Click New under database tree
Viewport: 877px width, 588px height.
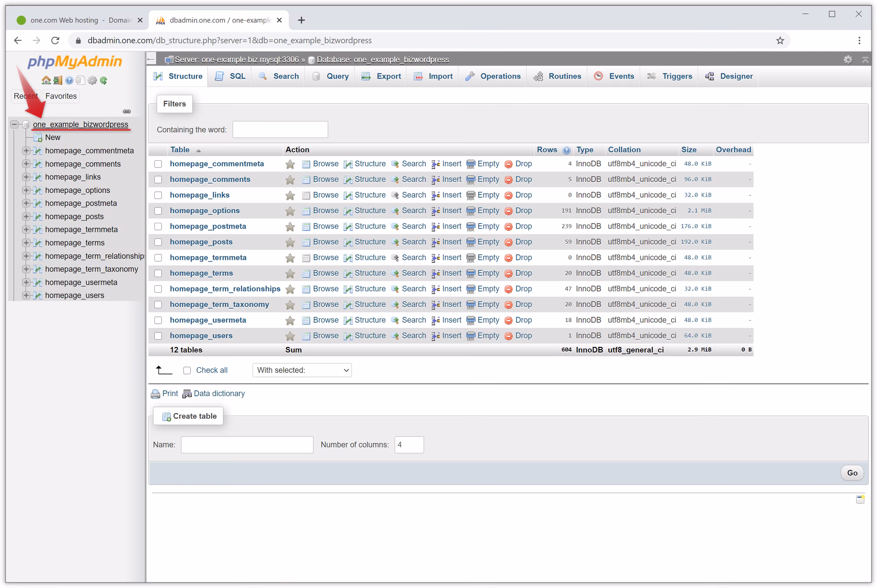(53, 137)
